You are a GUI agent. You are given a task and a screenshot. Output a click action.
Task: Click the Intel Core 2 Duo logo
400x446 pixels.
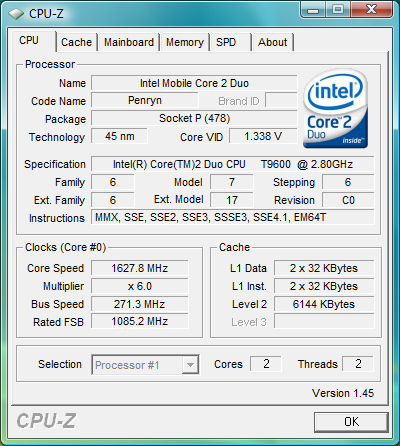(x=336, y=109)
